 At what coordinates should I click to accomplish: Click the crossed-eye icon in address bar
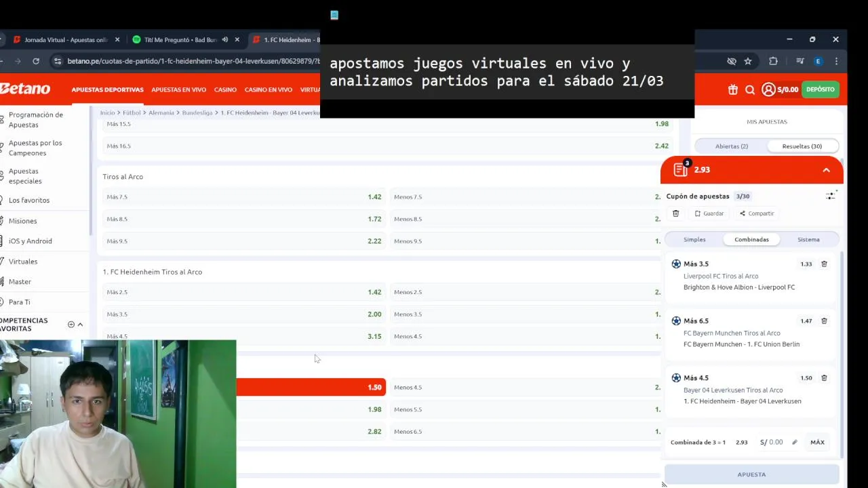coord(732,61)
